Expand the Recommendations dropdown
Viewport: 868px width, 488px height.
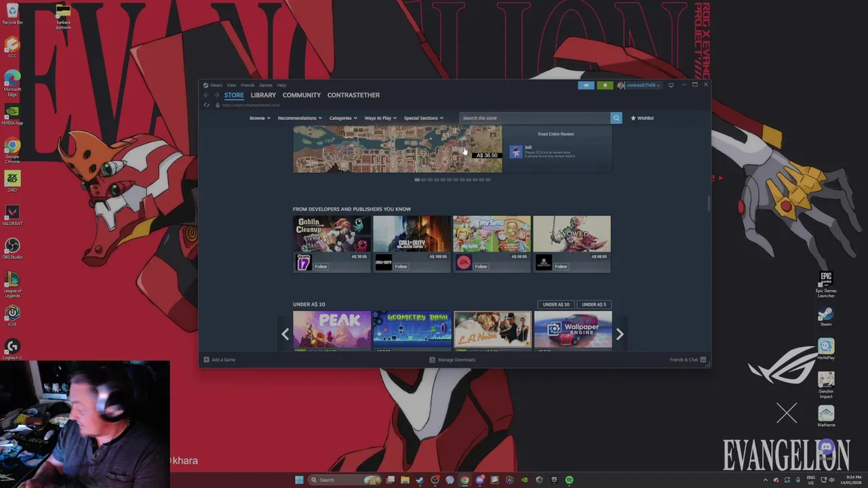click(x=300, y=118)
